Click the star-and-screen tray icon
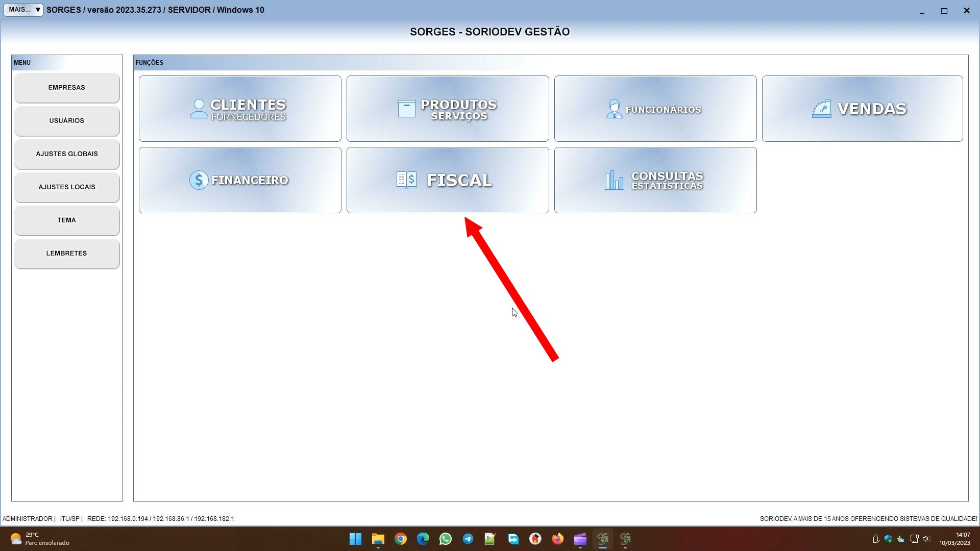 point(901,539)
